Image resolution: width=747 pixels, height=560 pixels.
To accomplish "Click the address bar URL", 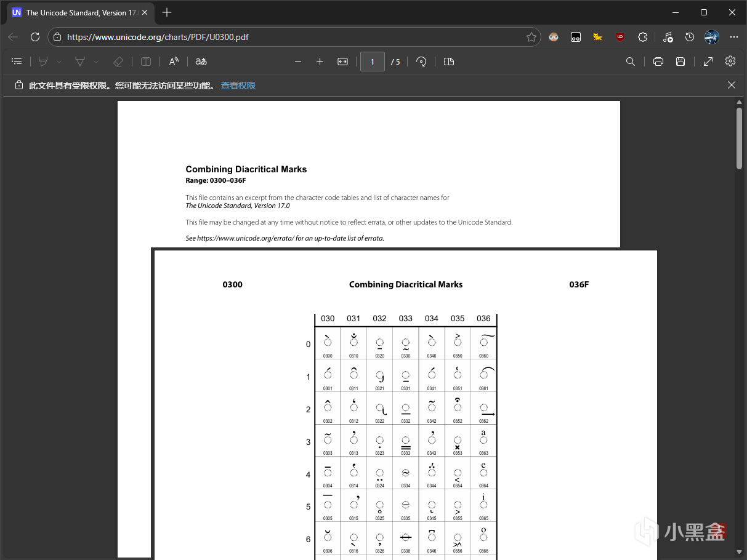I will pyautogui.click(x=158, y=37).
